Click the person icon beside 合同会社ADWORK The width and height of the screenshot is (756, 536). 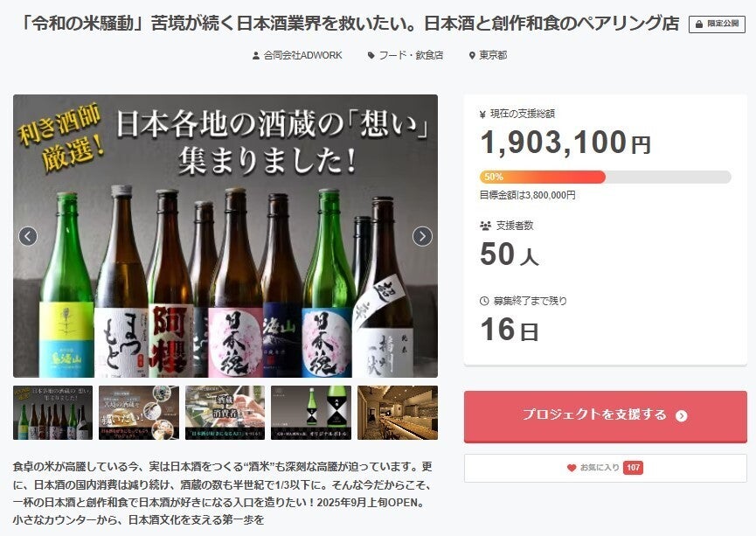click(x=256, y=55)
